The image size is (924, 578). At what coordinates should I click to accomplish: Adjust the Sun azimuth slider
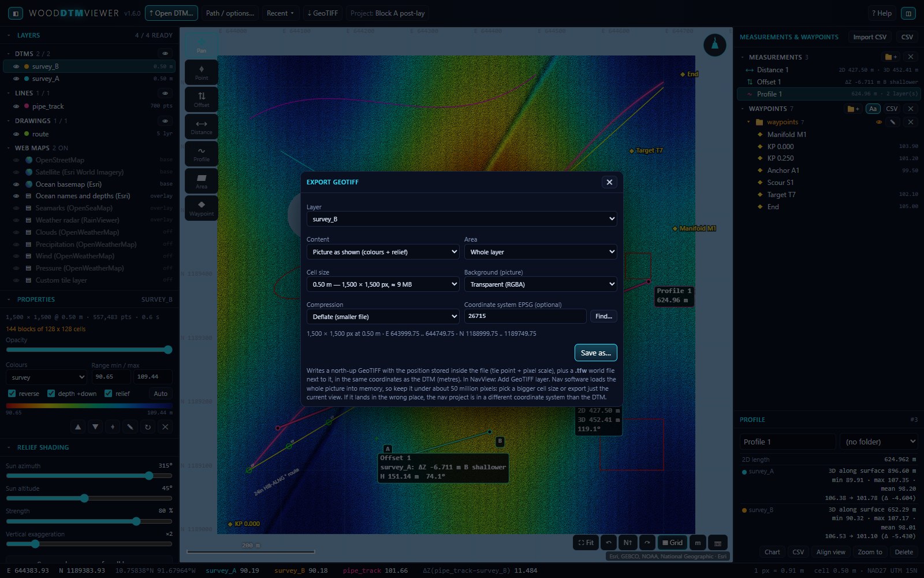[89, 476]
